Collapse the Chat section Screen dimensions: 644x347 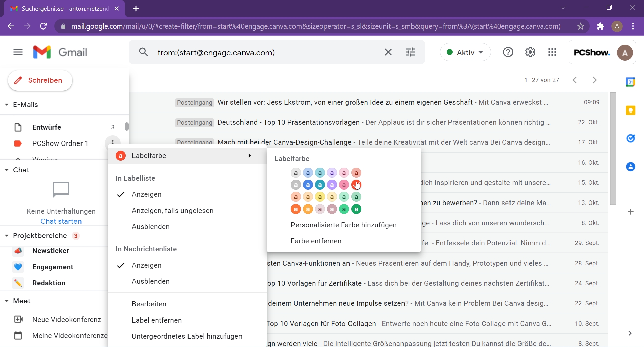click(x=7, y=170)
